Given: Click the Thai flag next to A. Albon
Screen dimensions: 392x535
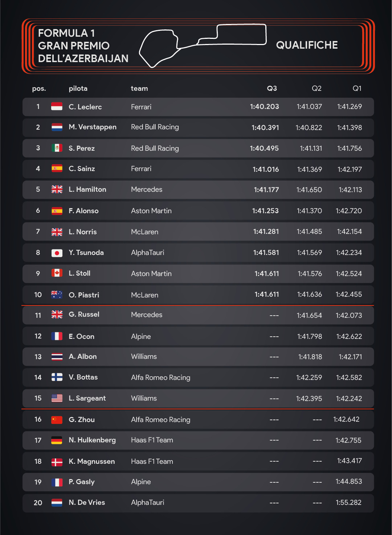Looking at the screenshot, I should [x=57, y=357].
